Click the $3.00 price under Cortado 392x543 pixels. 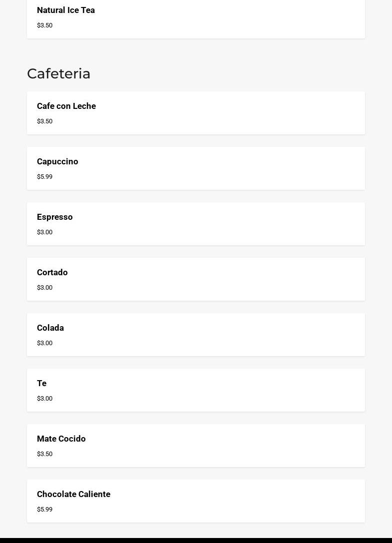point(44,287)
